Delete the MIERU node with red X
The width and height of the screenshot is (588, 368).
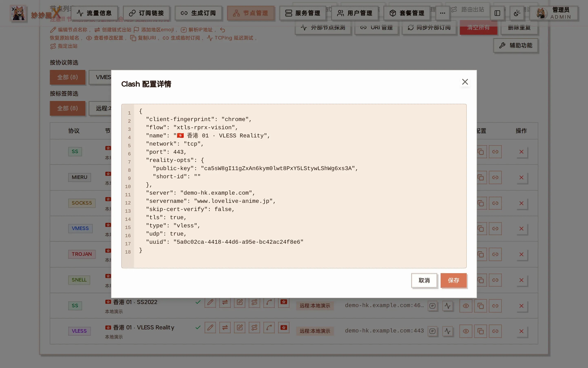coord(521,177)
